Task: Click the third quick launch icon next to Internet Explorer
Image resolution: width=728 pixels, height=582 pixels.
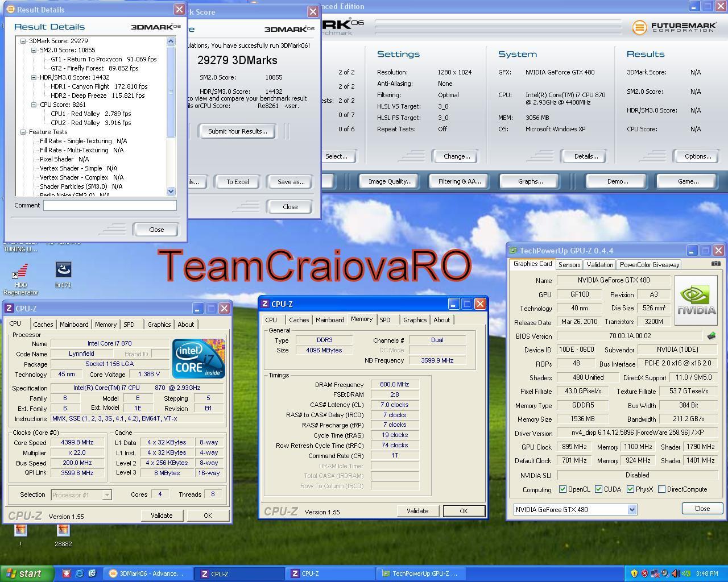Action: click(x=92, y=573)
